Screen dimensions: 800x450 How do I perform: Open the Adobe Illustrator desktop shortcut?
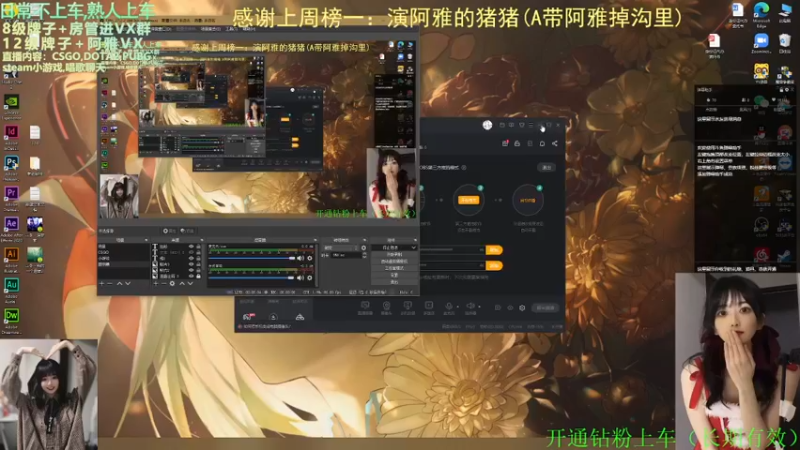(x=11, y=254)
